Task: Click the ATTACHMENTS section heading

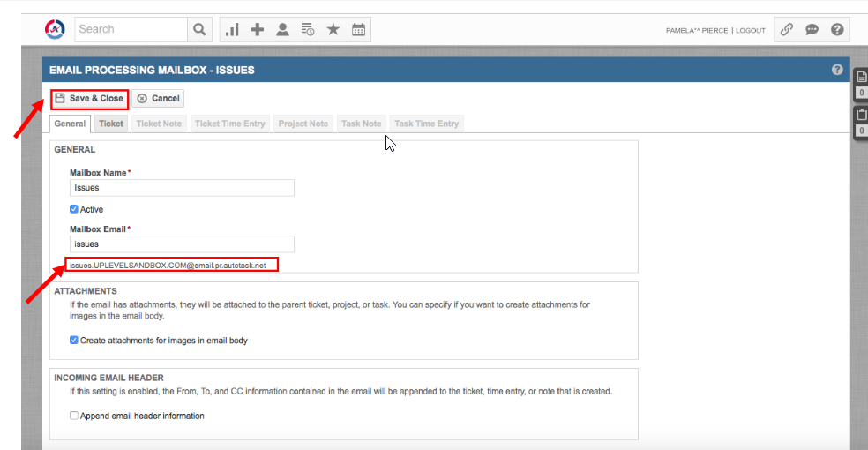Action: pyautogui.click(x=86, y=291)
